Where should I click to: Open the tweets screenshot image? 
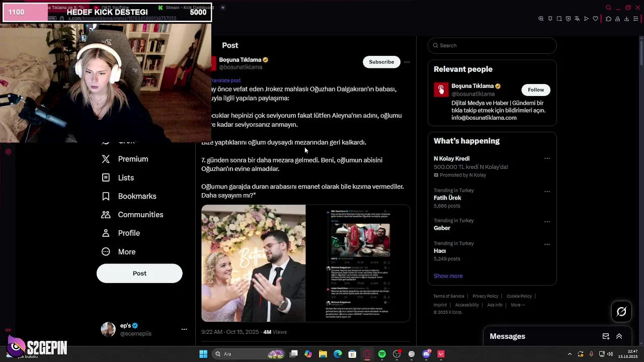[358, 263]
